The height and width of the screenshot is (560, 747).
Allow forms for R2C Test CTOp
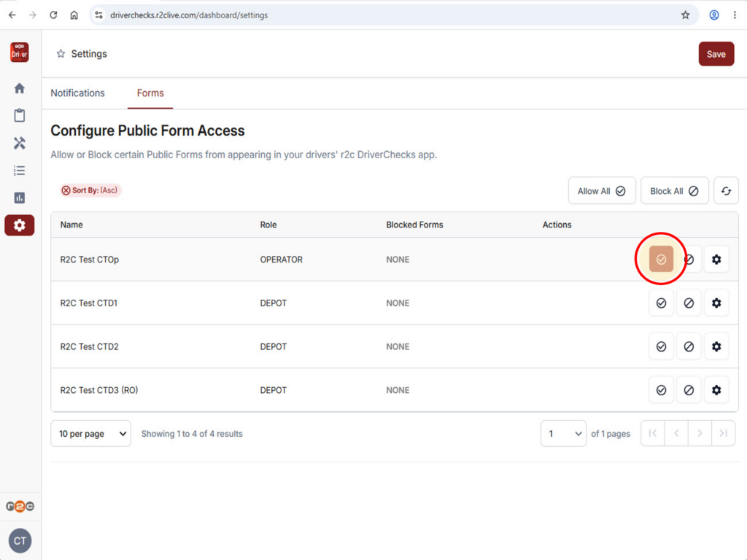tap(661, 260)
